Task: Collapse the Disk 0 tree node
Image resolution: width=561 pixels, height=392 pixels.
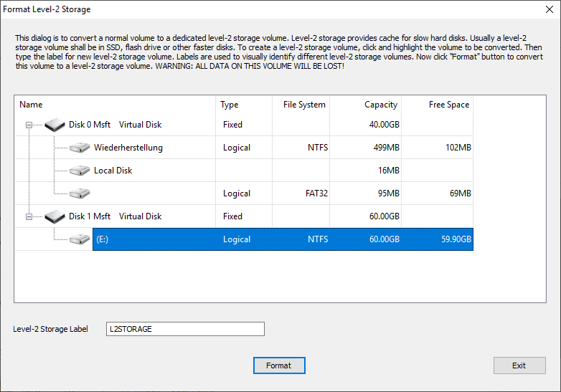Action: tap(29, 125)
